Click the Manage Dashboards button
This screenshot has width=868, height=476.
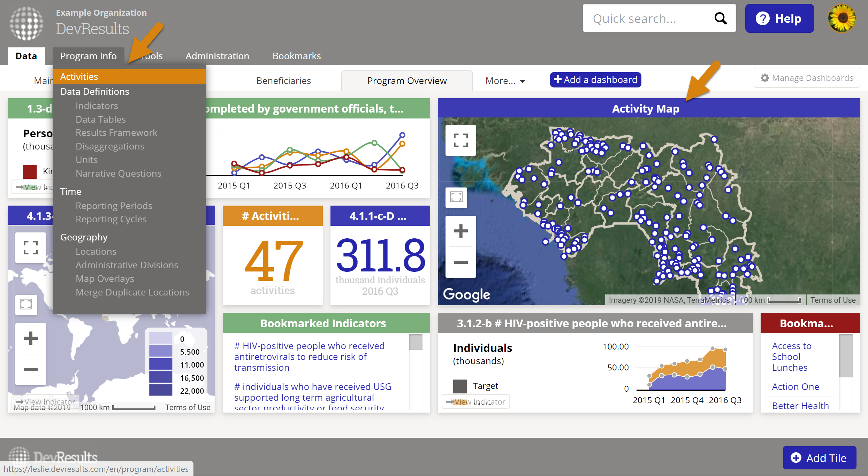(807, 78)
